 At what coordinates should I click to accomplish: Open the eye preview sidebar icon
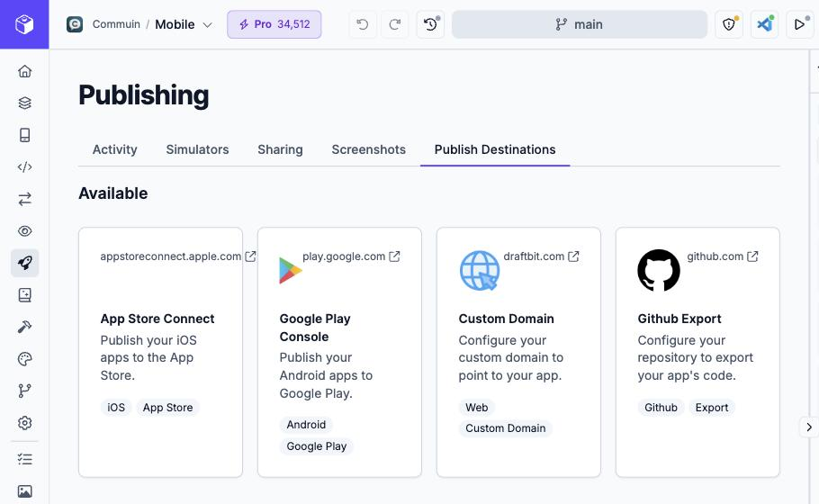pyautogui.click(x=24, y=230)
